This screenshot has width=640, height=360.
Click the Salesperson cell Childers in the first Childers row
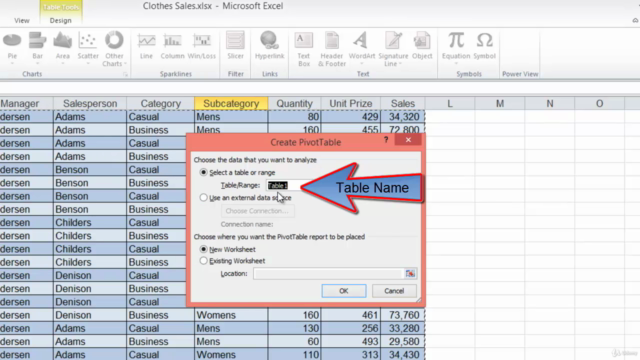pos(90,222)
